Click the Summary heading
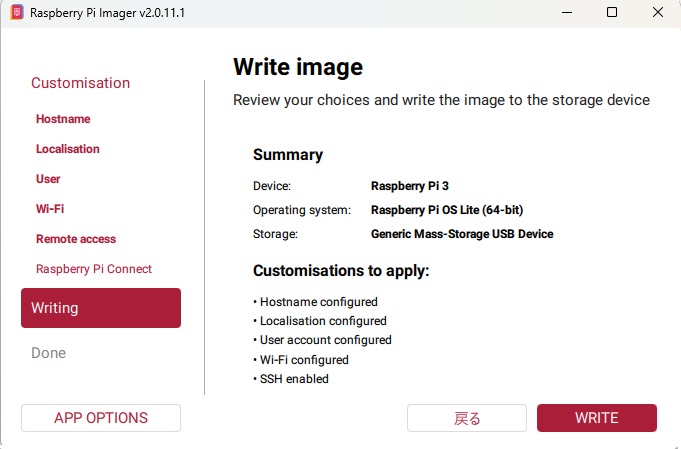The width and height of the screenshot is (681, 449). tap(288, 155)
